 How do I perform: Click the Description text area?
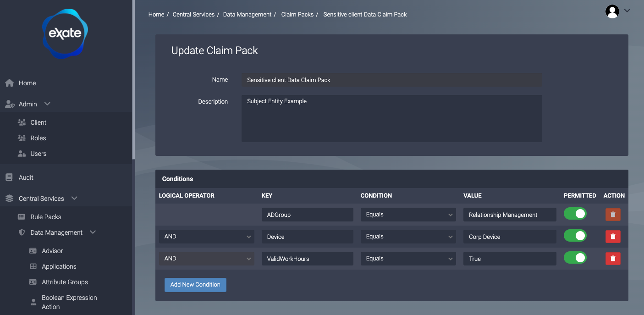[x=391, y=118]
